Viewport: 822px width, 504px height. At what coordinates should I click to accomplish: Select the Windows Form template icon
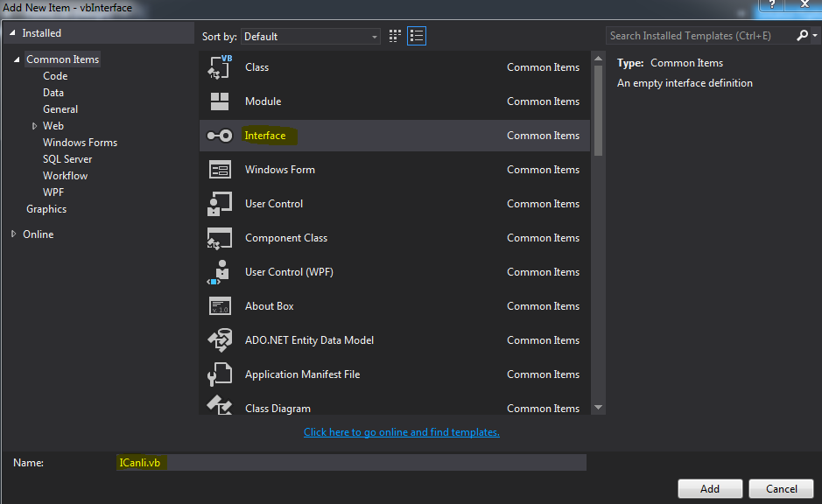click(220, 170)
